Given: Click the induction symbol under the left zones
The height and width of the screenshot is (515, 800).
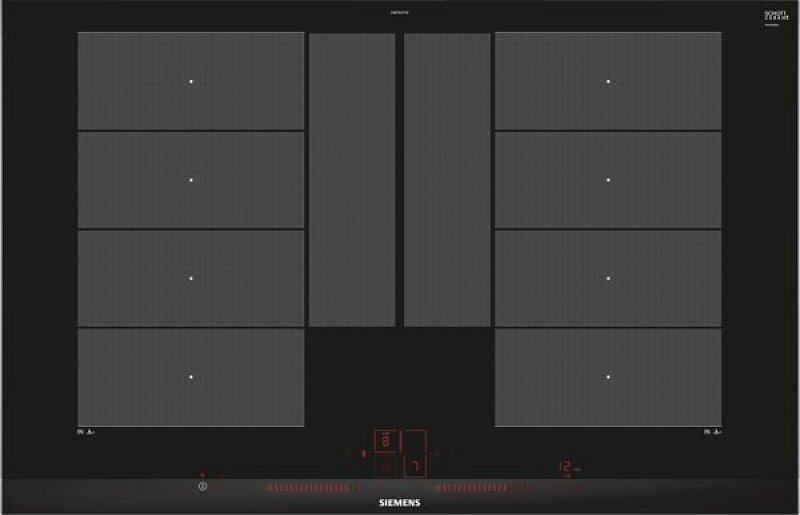Looking at the screenshot, I should point(86,432).
